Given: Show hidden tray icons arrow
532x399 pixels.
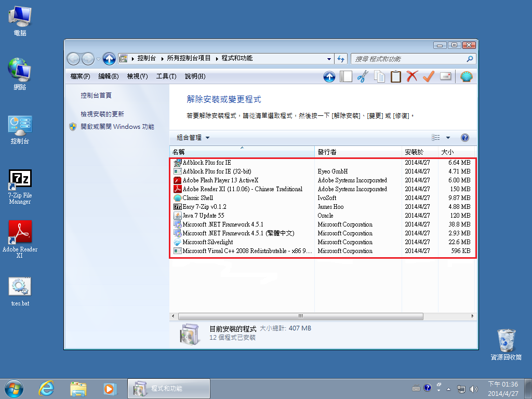Looking at the screenshot, I should coord(448,389).
